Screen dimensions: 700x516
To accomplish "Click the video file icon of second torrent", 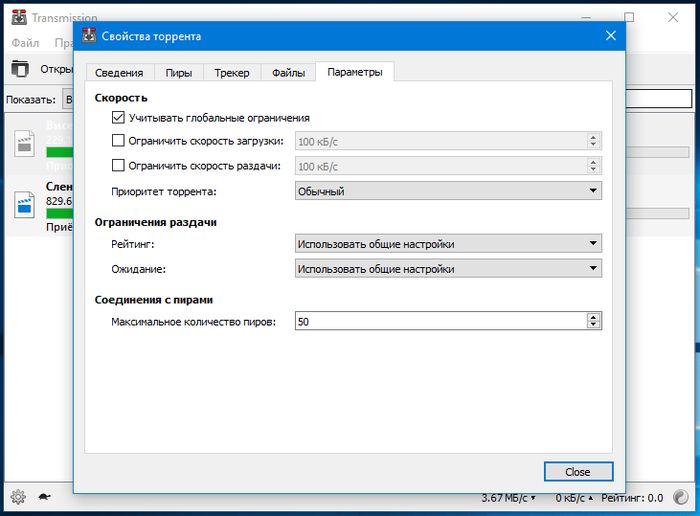I will pyautogui.click(x=24, y=205).
